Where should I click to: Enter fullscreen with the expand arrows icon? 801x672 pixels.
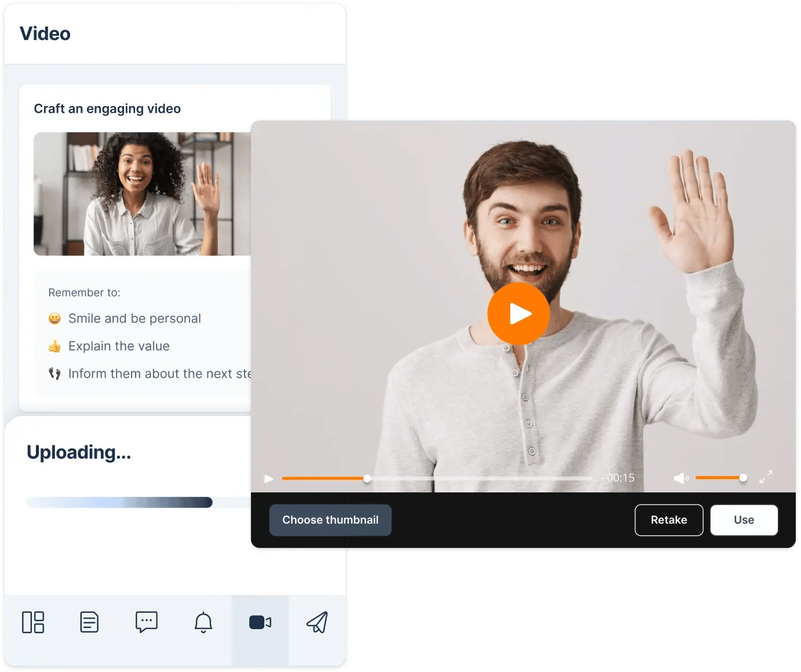766,477
